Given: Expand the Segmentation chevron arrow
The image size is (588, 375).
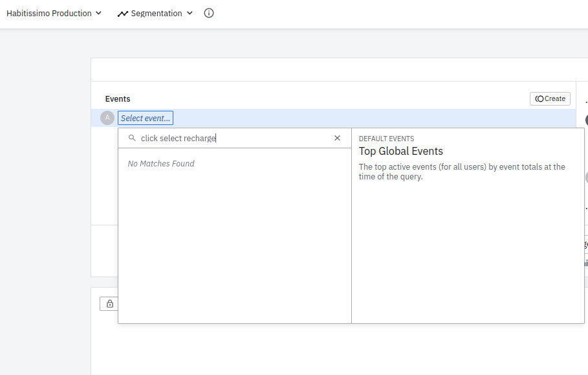Looking at the screenshot, I should point(190,13).
